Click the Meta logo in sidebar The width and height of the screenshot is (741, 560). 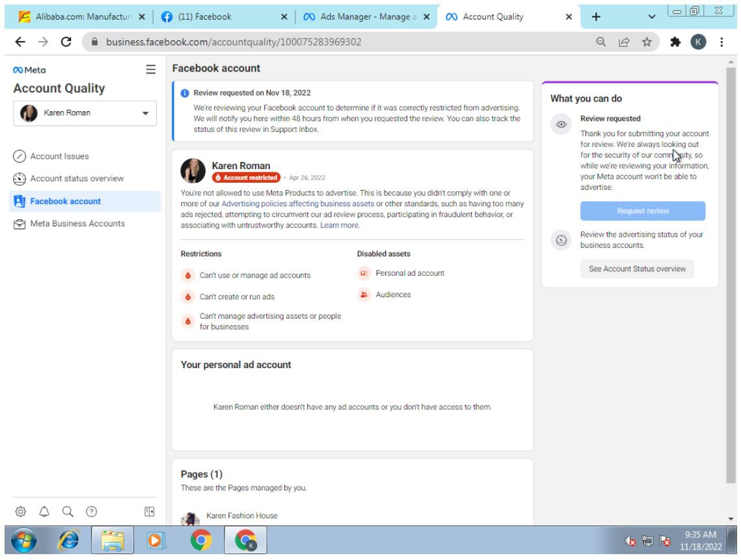(29, 70)
